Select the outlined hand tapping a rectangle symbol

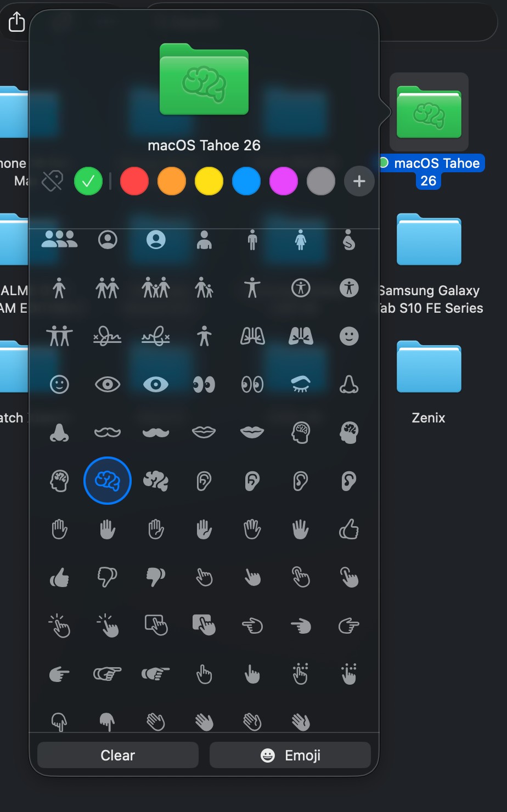(156, 625)
